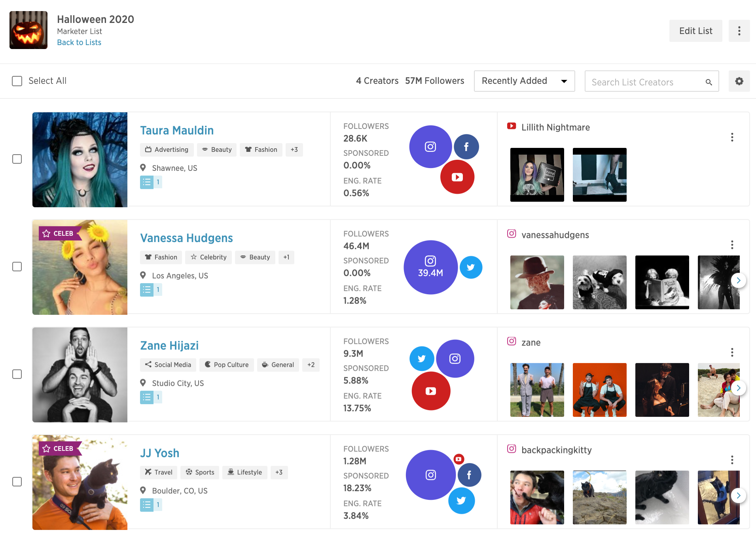This screenshot has height=537, width=756.
Task: Select Vanessa Hudgens' row checkbox
Action: (17, 267)
